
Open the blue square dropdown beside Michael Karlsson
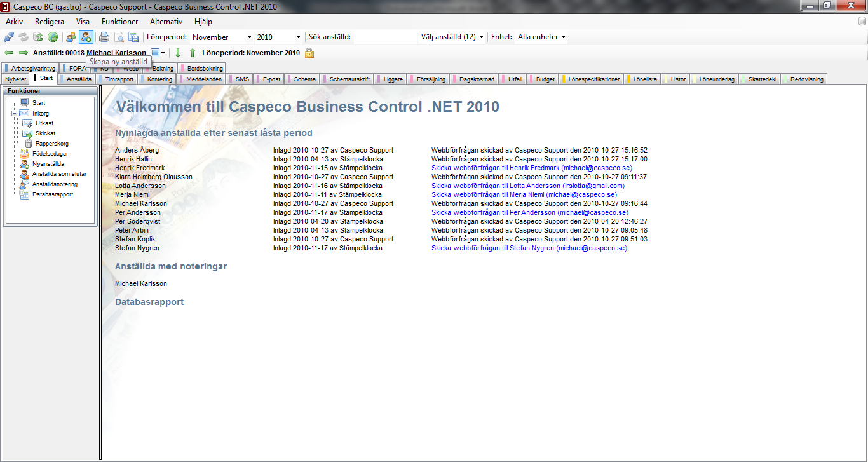[x=159, y=53]
